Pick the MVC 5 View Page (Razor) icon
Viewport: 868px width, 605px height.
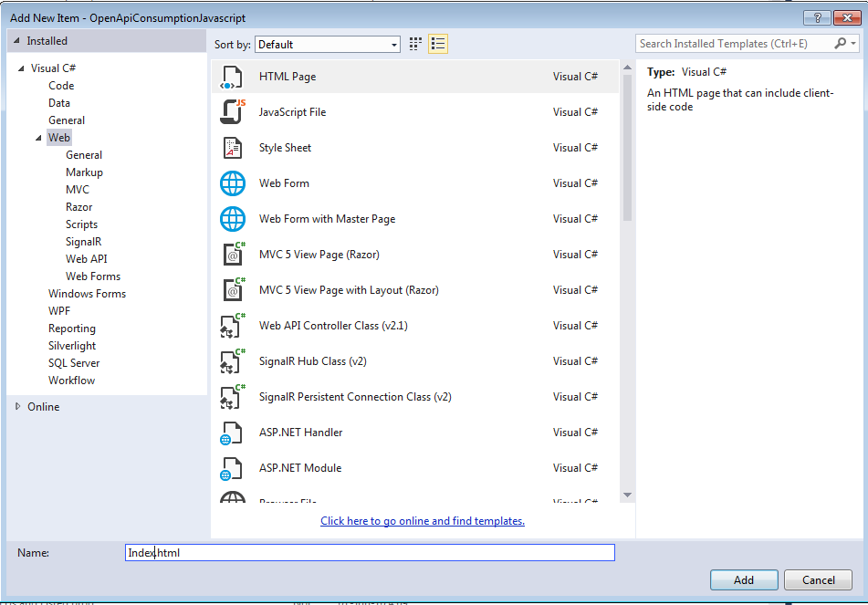tap(233, 255)
